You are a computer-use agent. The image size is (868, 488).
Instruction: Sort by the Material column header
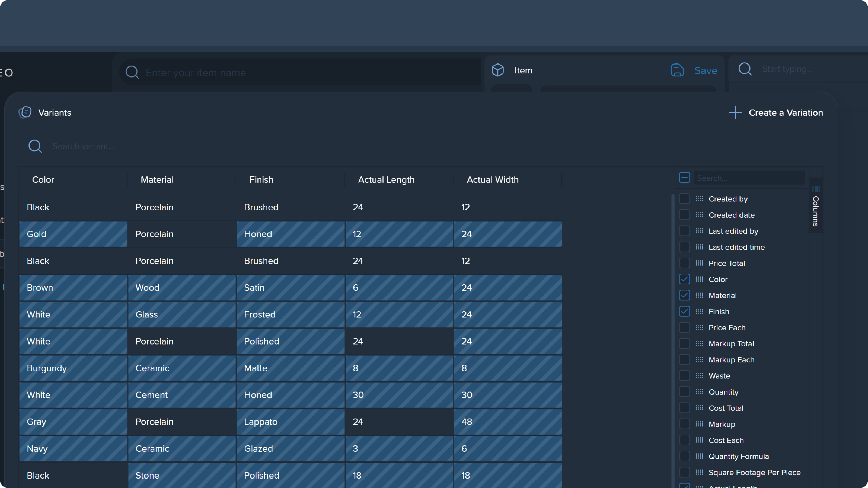[x=157, y=180]
